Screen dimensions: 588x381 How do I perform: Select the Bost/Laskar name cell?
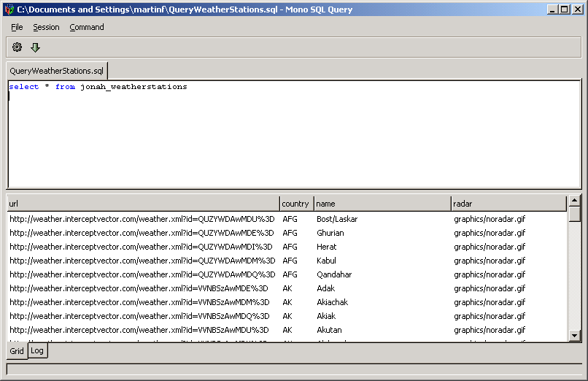[x=337, y=219]
